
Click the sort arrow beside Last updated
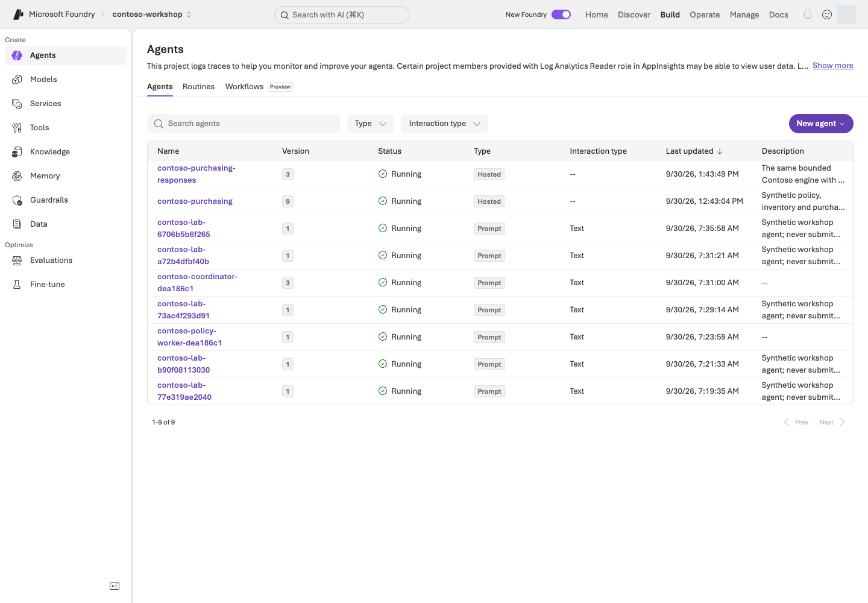click(x=720, y=151)
